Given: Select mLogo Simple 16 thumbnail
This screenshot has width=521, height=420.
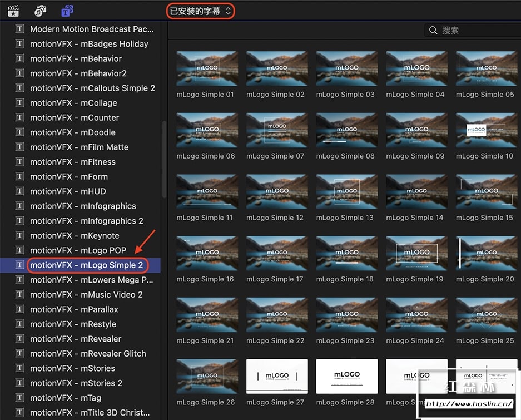Looking at the screenshot, I should coord(207,253).
